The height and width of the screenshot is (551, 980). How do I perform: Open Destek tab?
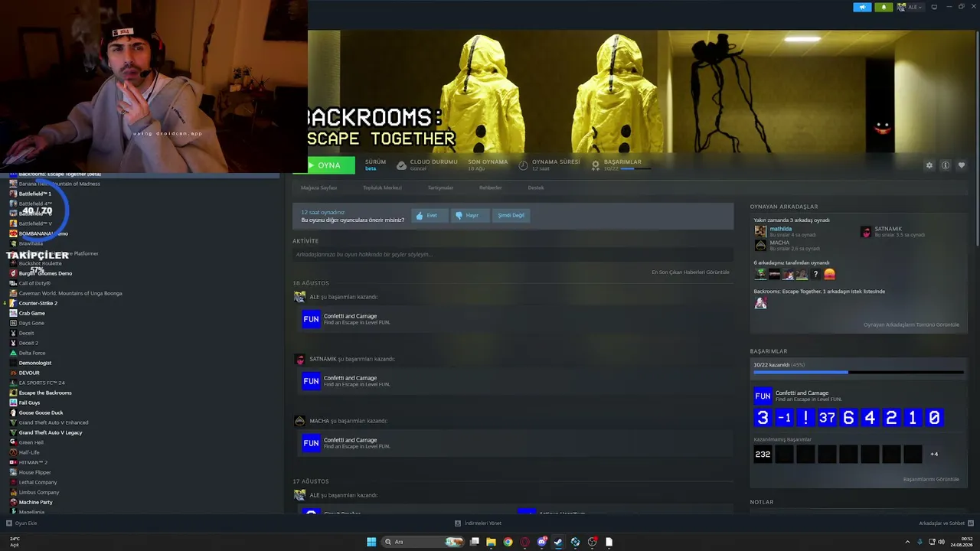pyautogui.click(x=536, y=187)
